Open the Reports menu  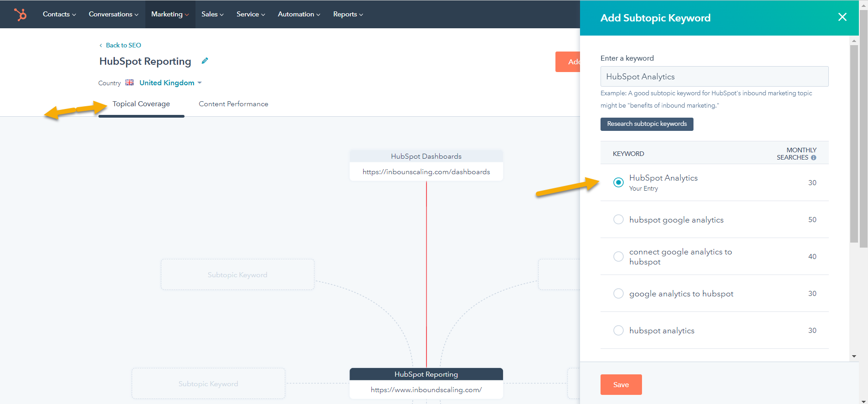click(348, 14)
